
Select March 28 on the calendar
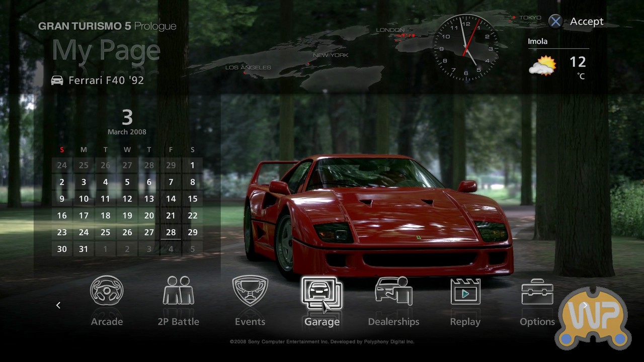[171, 232]
